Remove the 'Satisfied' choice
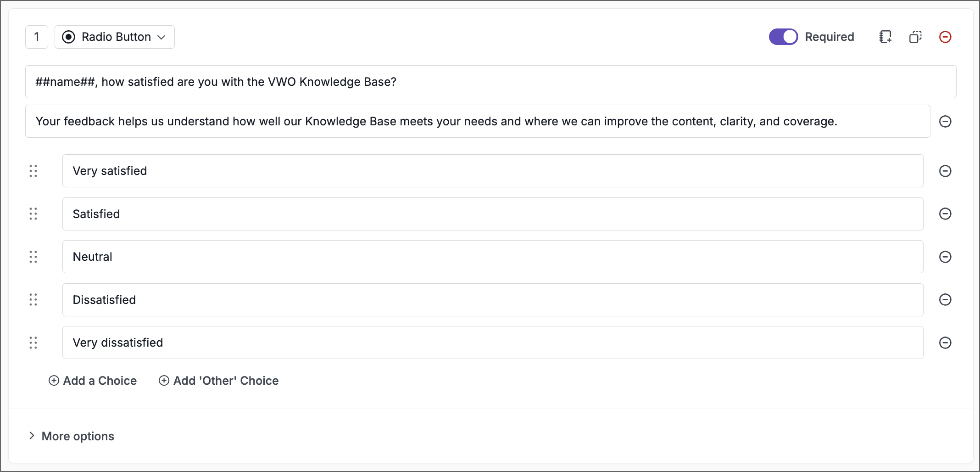The image size is (980, 472). [945, 214]
